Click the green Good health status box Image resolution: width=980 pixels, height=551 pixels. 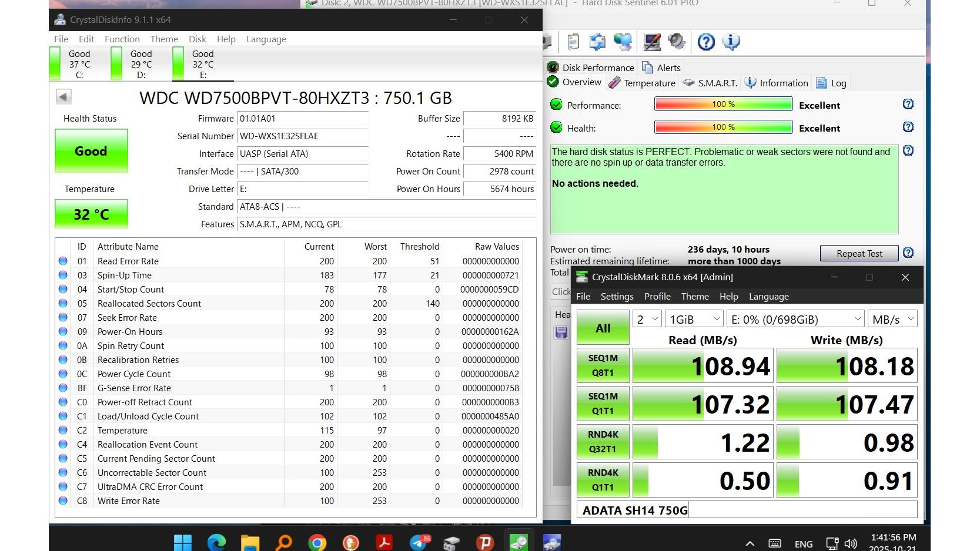point(91,151)
